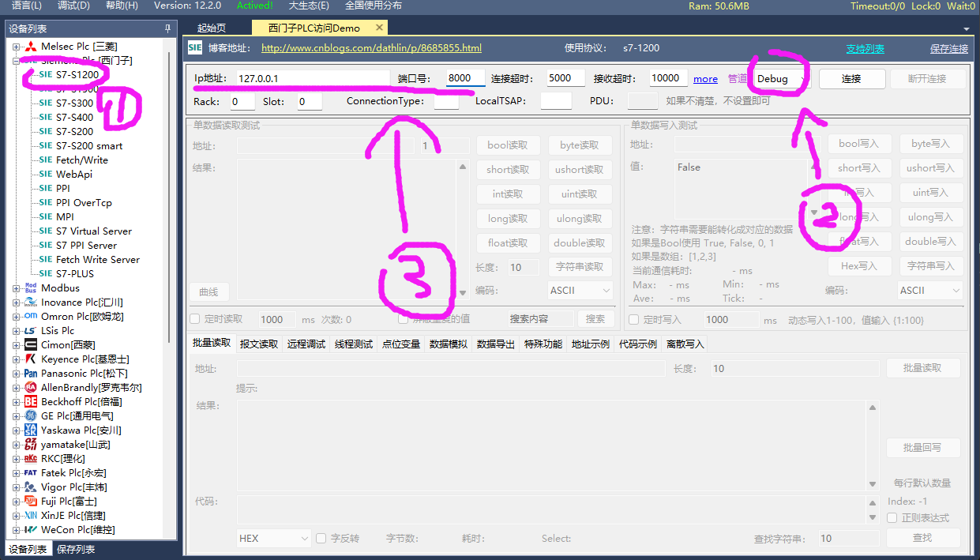Screen dimensions: 980x560
Task: Click the 端口号 port input field
Action: click(x=465, y=78)
